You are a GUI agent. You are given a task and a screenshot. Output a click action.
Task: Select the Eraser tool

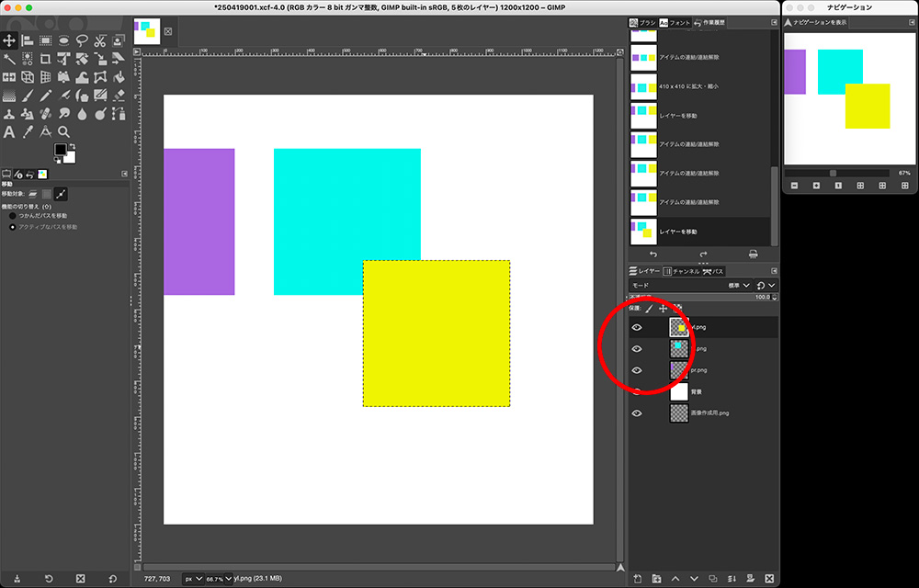[x=119, y=95]
